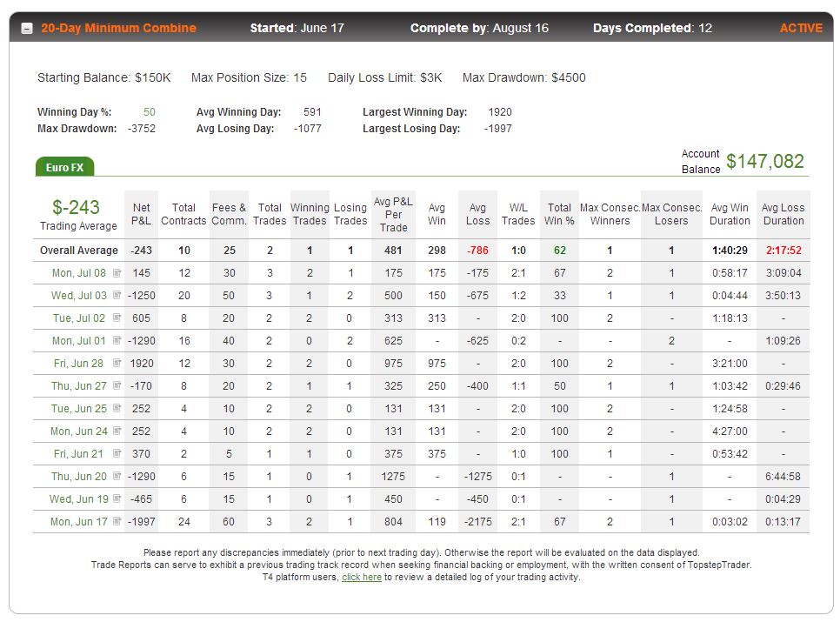
Task: Click the Avg Win column header
Action: 437,214
